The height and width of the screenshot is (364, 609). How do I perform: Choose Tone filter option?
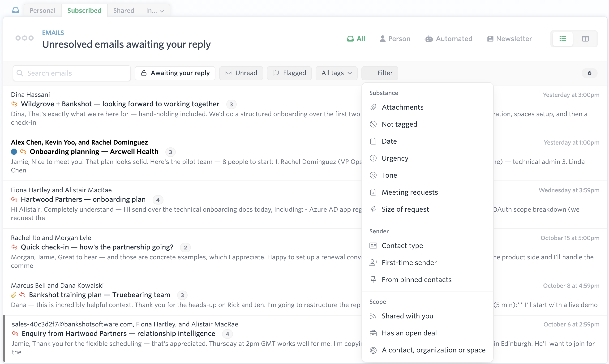[x=428, y=175]
